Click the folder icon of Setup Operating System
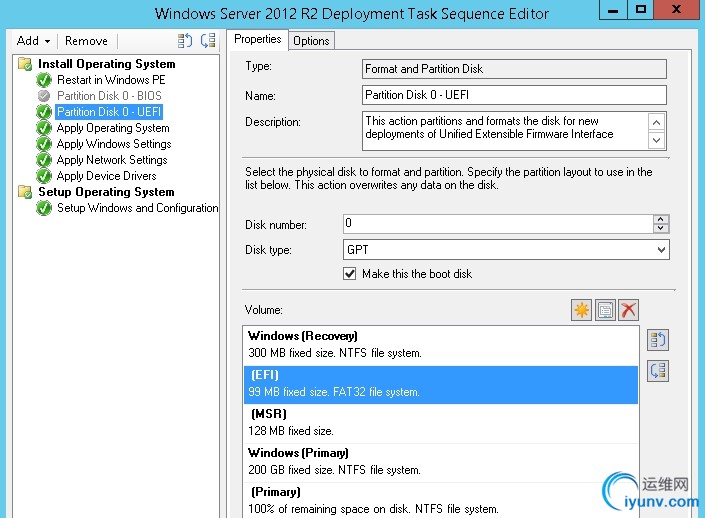Screen dimensions: 705x518 click(25, 192)
